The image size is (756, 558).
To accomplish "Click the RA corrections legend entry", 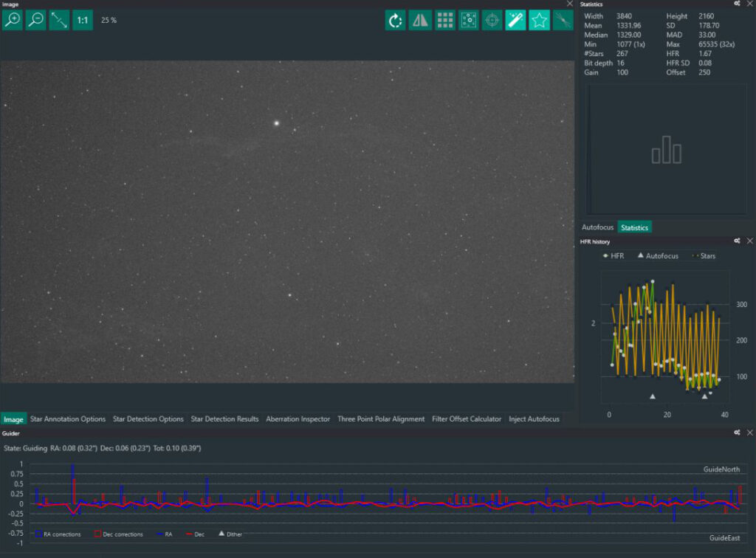I will [x=58, y=534].
